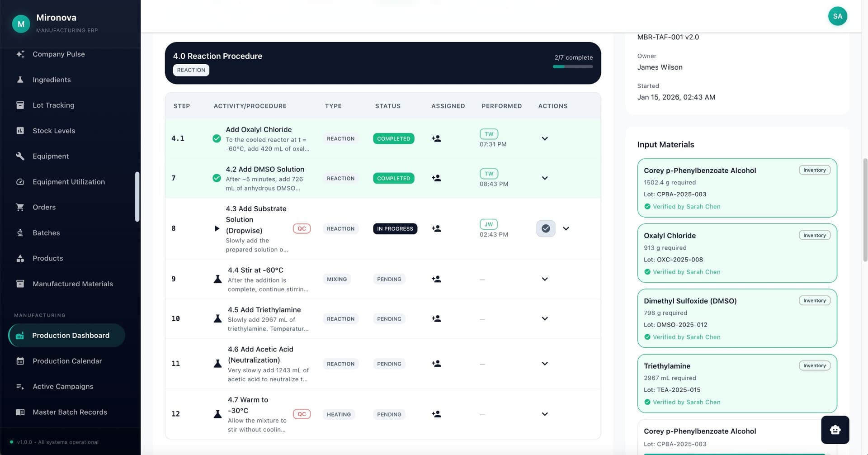868x455 pixels.
Task: Open the Ingredients section
Action: pyautogui.click(x=51, y=80)
